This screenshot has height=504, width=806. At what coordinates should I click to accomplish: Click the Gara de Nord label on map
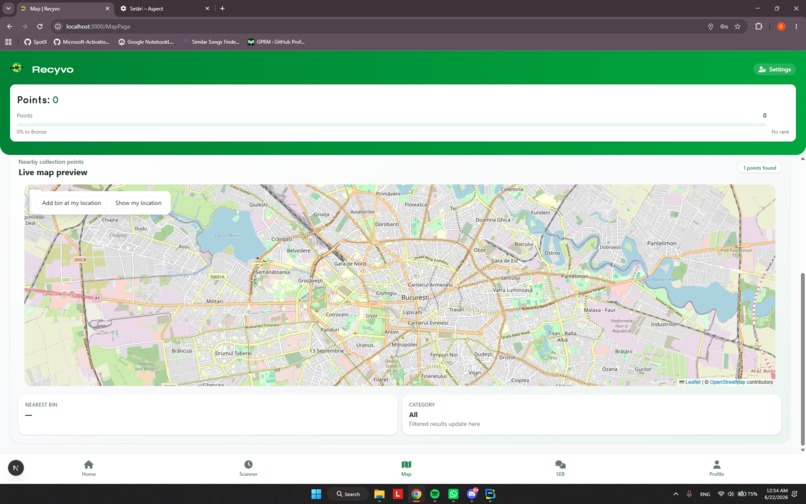[x=350, y=264]
